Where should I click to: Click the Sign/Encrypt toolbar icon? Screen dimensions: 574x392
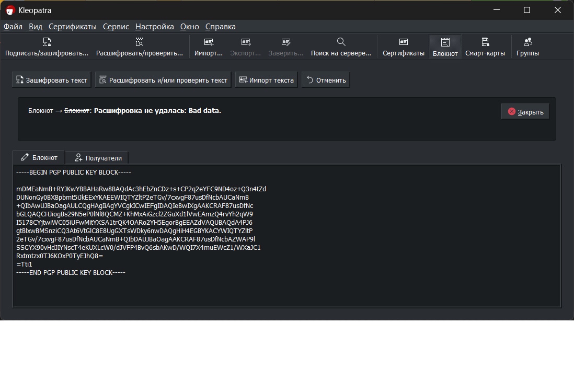point(47,42)
